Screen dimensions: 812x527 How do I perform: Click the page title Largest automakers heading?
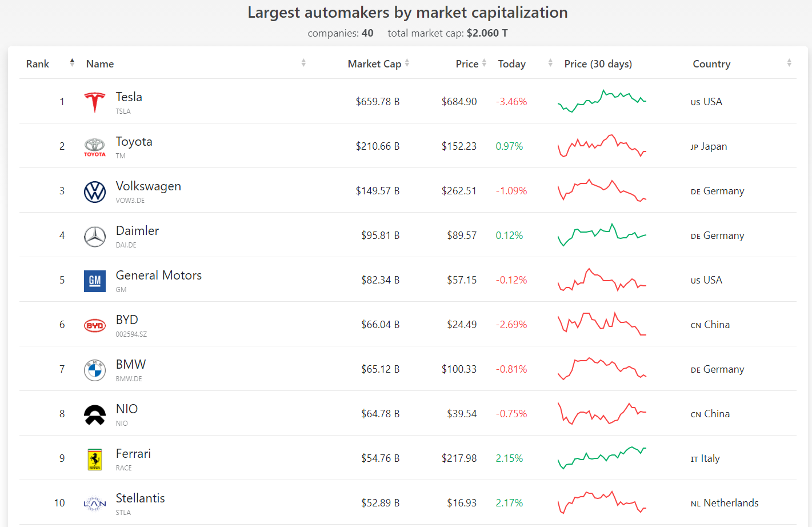coord(407,13)
